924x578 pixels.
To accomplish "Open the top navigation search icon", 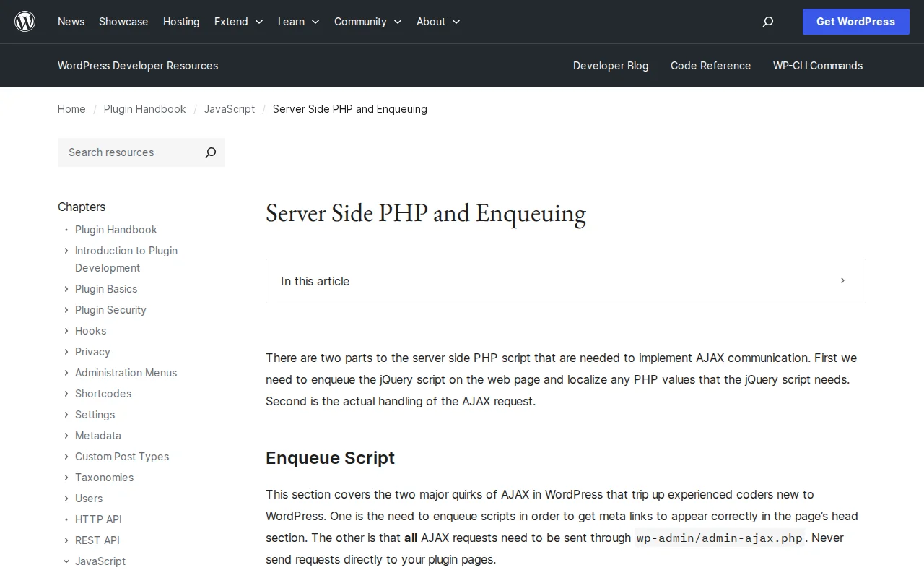I will pos(767,22).
